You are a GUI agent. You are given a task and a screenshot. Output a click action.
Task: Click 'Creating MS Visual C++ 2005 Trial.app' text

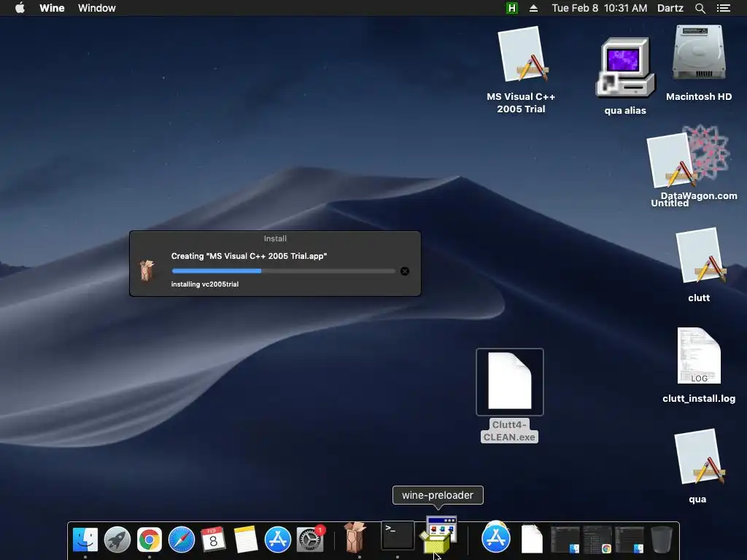tap(249, 256)
